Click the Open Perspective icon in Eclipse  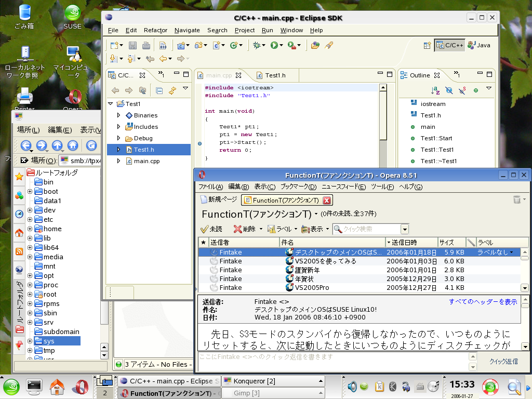427,45
